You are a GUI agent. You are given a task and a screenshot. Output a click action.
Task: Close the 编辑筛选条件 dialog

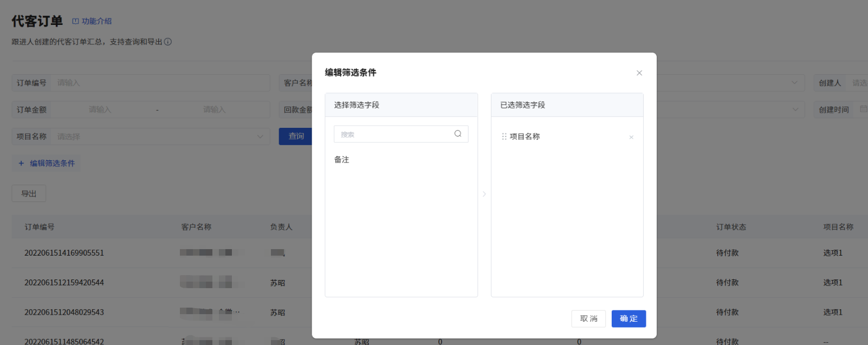[639, 73]
